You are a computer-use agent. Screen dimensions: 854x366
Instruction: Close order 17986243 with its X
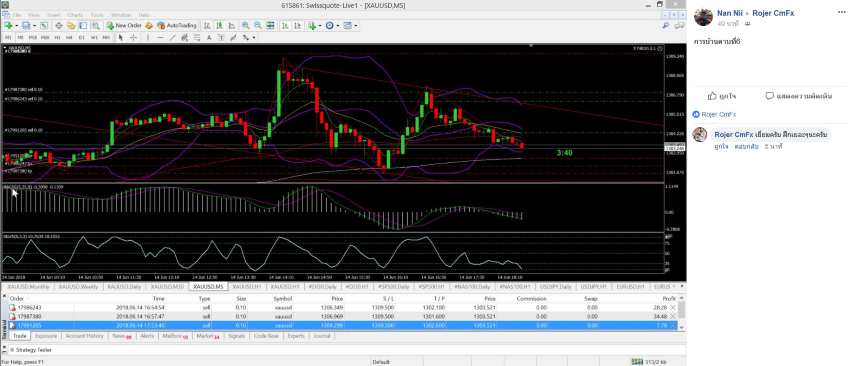(x=673, y=308)
